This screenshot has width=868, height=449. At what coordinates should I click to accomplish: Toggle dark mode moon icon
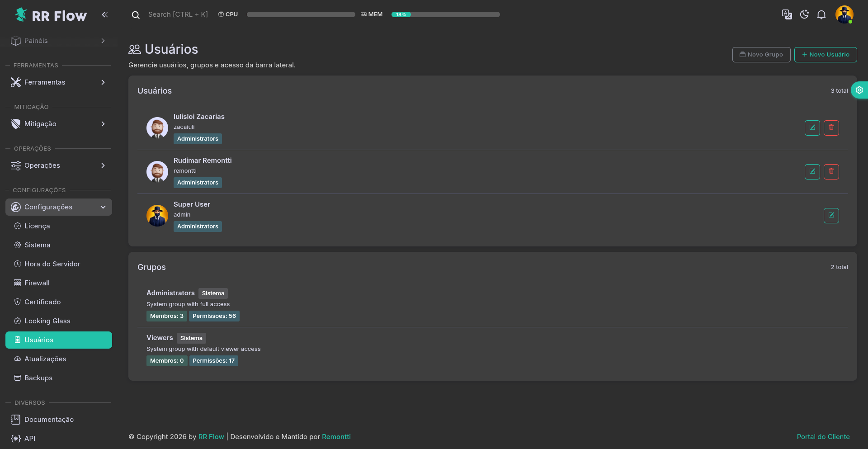(804, 14)
